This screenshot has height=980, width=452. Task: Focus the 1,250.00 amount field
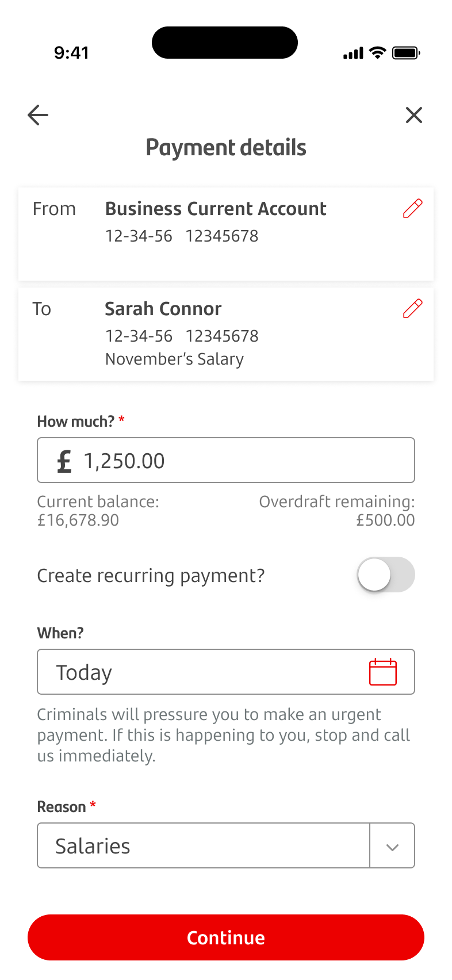click(242, 461)
